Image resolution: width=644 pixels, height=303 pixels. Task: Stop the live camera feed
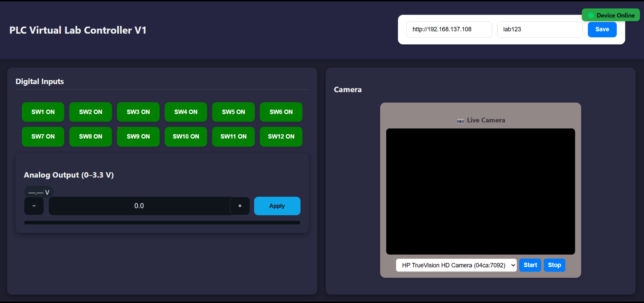(x=555, y=265)
